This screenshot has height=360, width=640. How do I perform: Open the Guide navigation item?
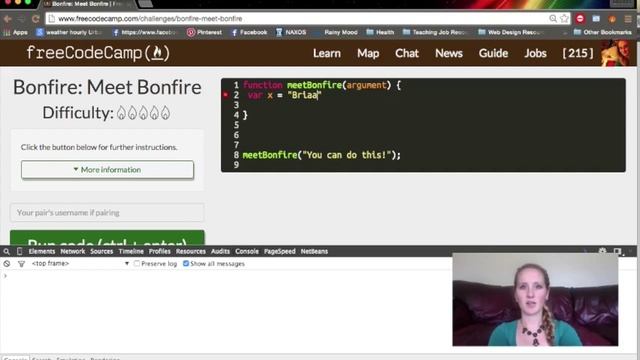click(493, 53)
